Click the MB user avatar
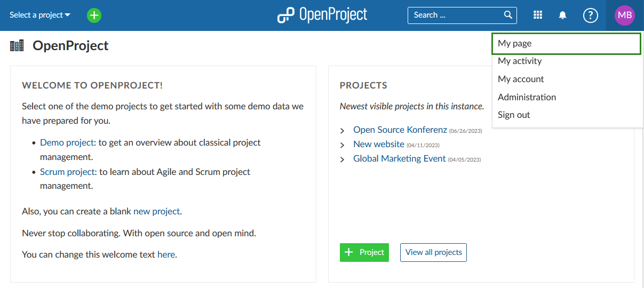This screenshot has height=288, width=644. pos(624,15)
